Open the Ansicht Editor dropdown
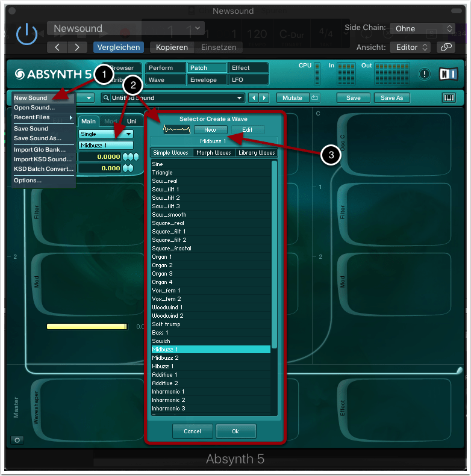471x476 pixels. coord(410,48)
